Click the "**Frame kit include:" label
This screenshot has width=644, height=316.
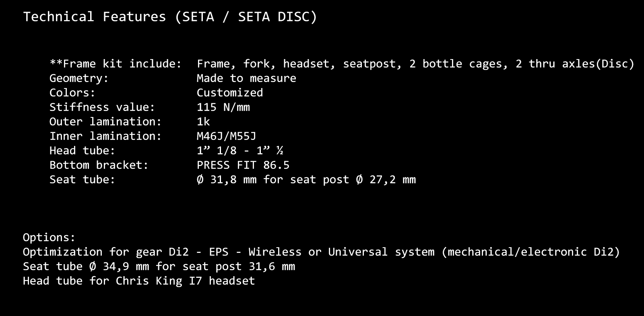[116, 64]
